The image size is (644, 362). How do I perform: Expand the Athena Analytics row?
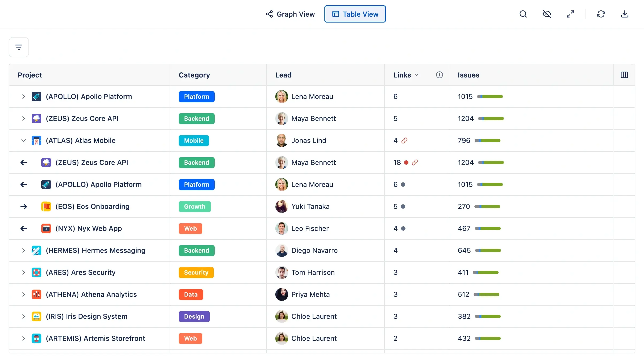23,294
